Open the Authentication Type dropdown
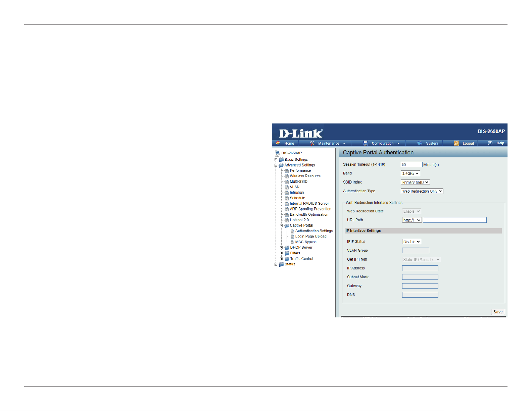Screen dimensions: 532x411 tap(422, 191)
